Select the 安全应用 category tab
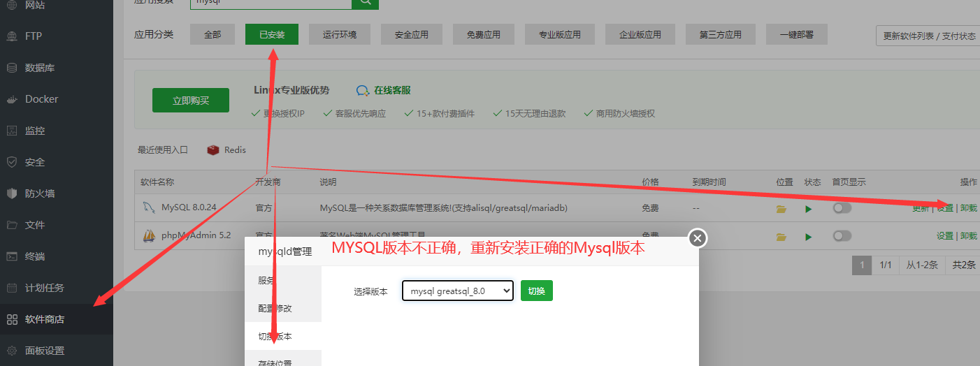980x366 pixels. 412,34
